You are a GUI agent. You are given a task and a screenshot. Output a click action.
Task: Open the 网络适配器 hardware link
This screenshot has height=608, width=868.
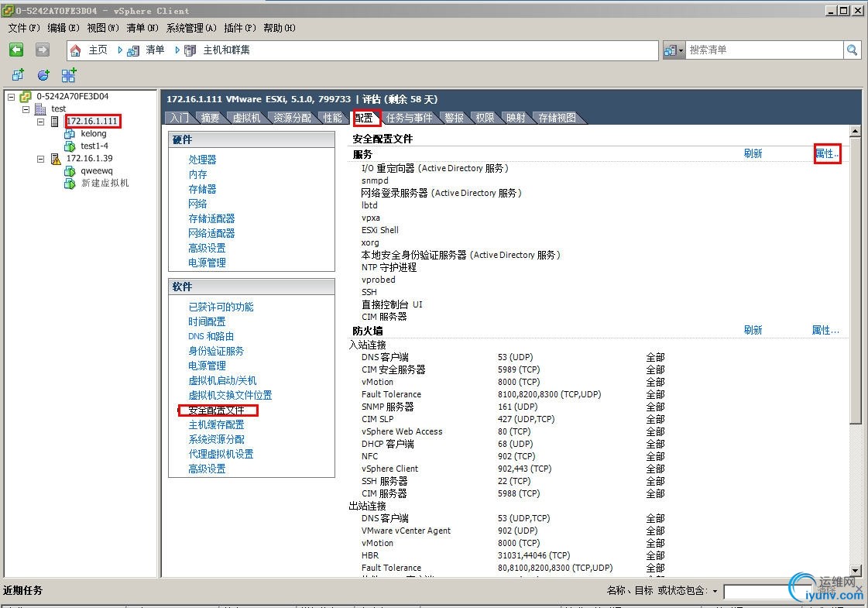coord(211,233)
